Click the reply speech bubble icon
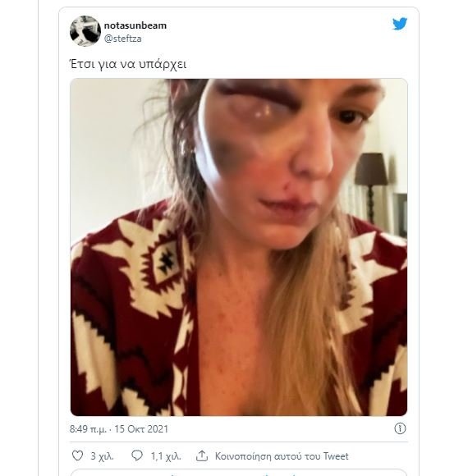Image resolution: width=454 pixels, height=476 pixels. point(137,455)
